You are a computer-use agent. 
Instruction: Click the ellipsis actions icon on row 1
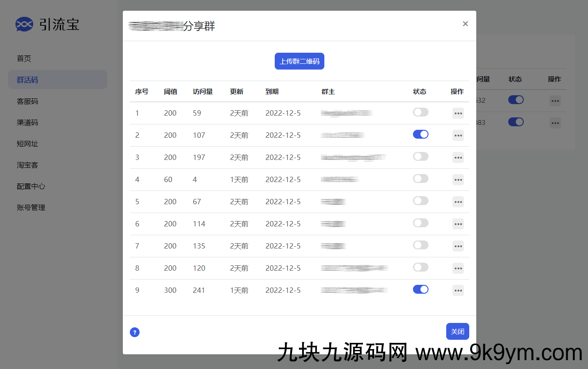[458, 113]
